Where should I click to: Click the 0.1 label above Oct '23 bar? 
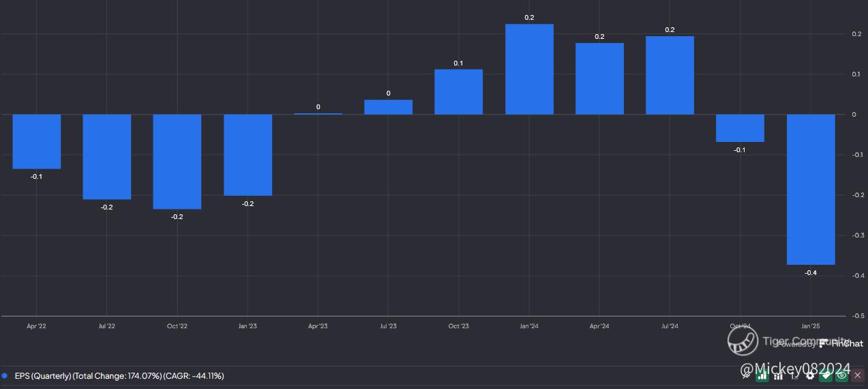pyautogui.click(x=458, y=63)
